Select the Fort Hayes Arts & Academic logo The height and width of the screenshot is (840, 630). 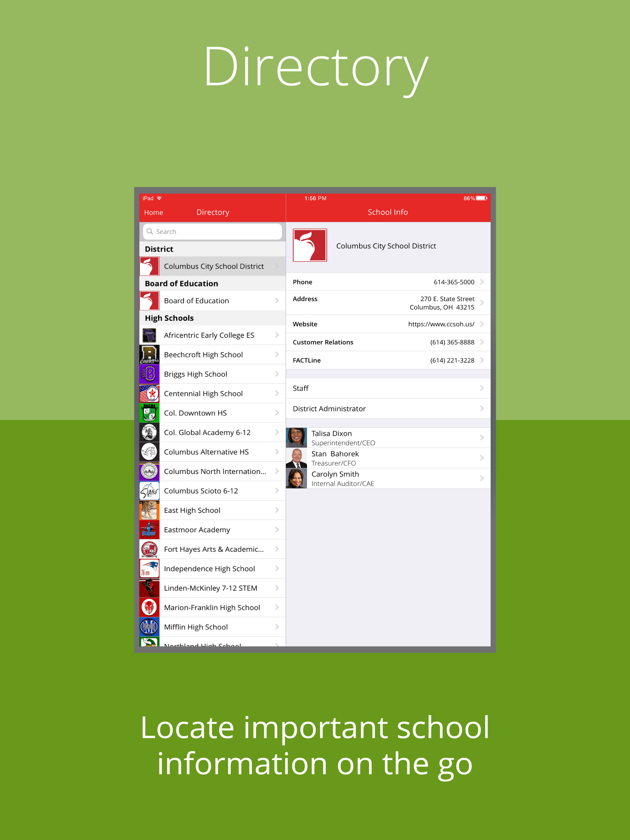[149, 549]
